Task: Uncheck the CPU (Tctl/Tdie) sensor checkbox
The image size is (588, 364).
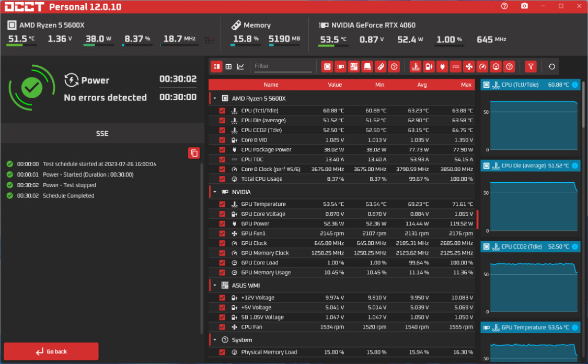Action: 222,111
